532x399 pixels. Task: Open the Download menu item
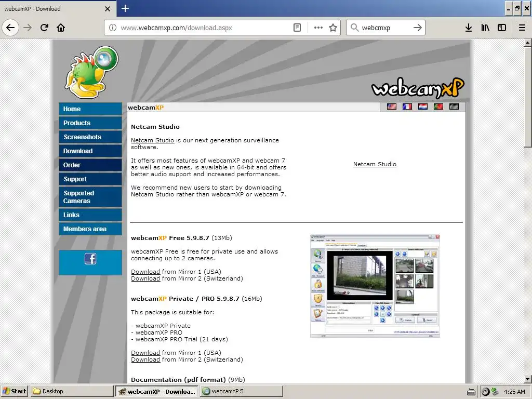(90, 151)
